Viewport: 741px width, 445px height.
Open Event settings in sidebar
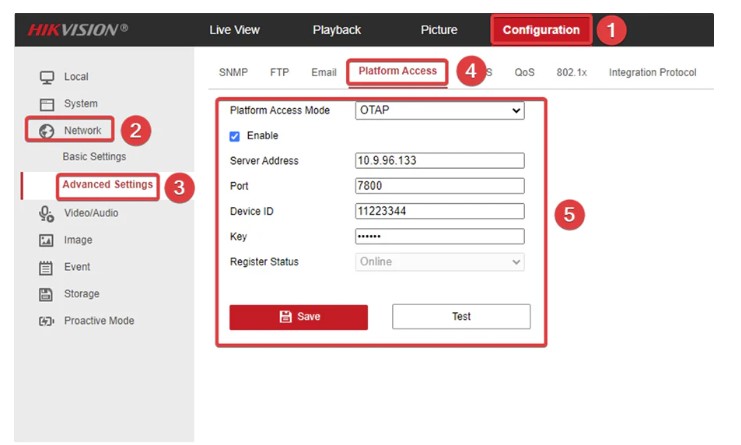click(77, 267)
